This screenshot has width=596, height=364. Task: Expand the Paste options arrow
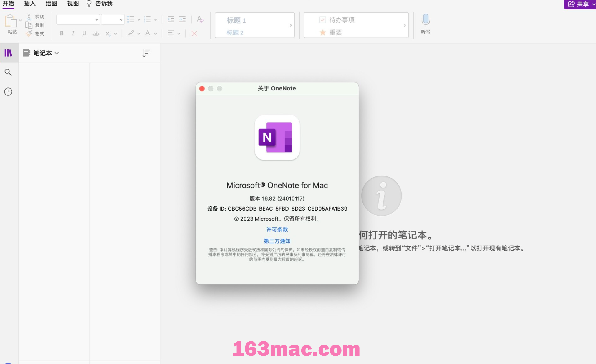(x=21, y=20)
